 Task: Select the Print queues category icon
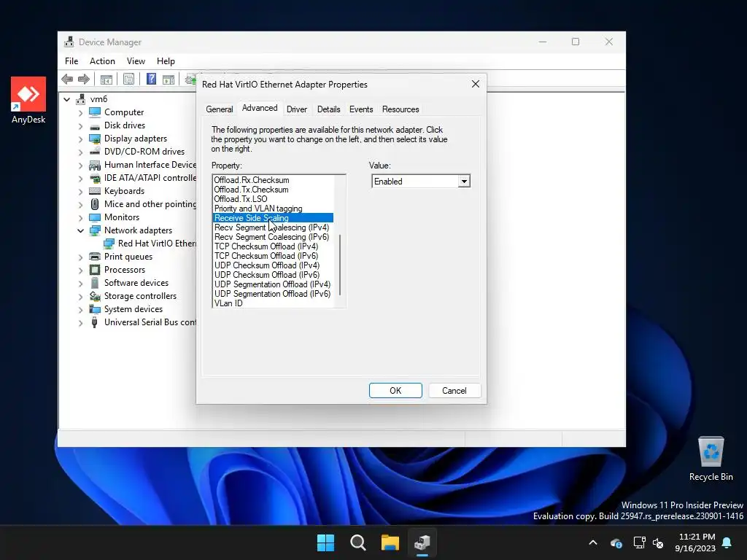click(x=95, y=257)
